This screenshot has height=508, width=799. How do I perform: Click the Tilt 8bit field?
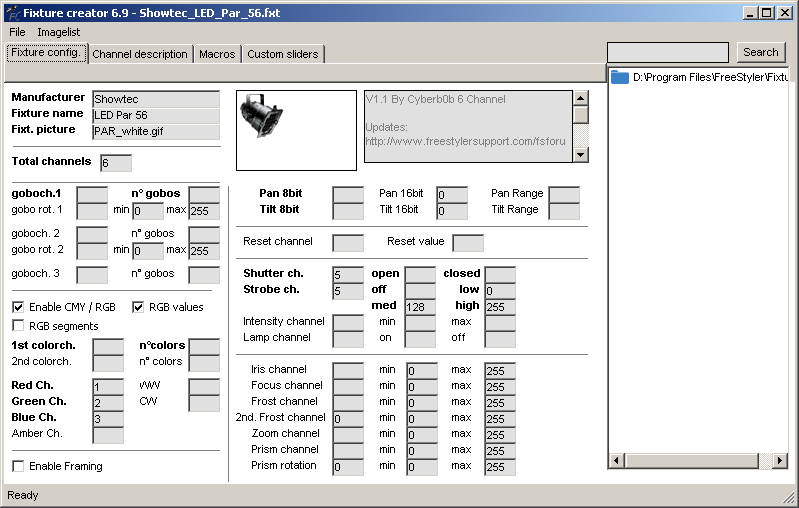click(x=348, y=211)
